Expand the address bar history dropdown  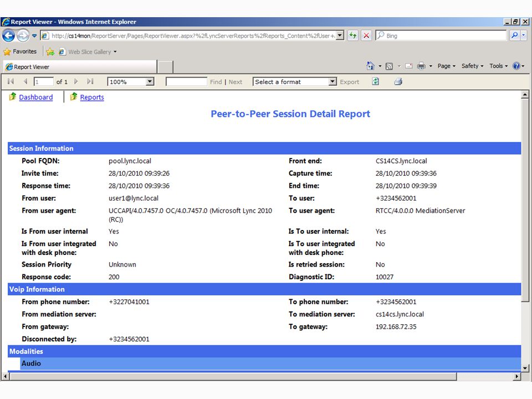pyautogui.click(x=340, y=35)
